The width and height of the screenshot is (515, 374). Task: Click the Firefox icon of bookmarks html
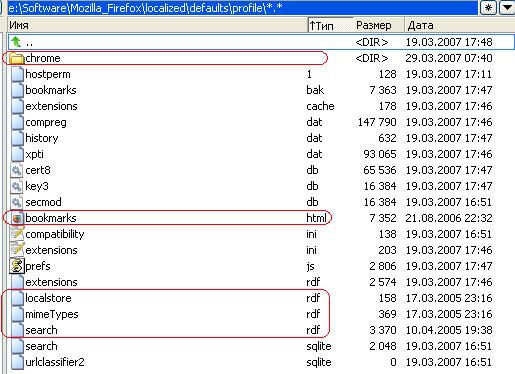tap(17, 218)
